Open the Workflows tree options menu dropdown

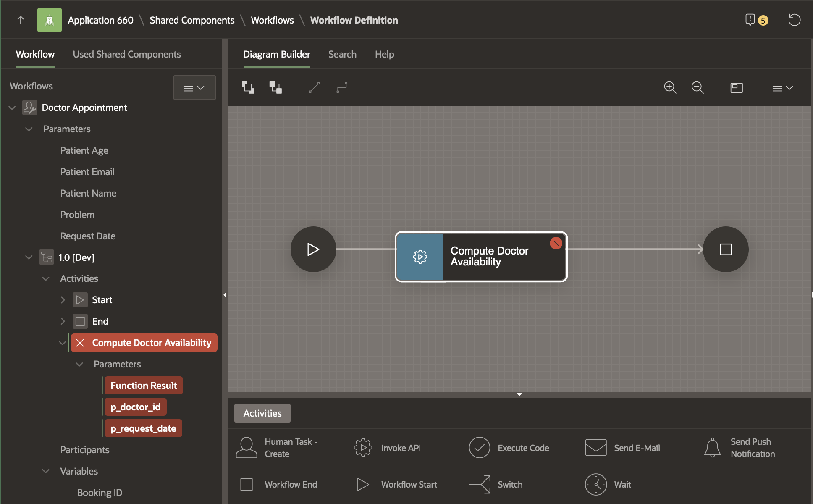tap(194, 87)
